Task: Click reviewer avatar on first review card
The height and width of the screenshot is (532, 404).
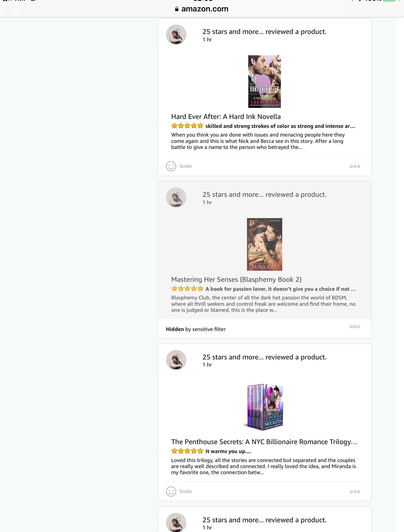Action: pyautogui.click(x=176, y=35)
